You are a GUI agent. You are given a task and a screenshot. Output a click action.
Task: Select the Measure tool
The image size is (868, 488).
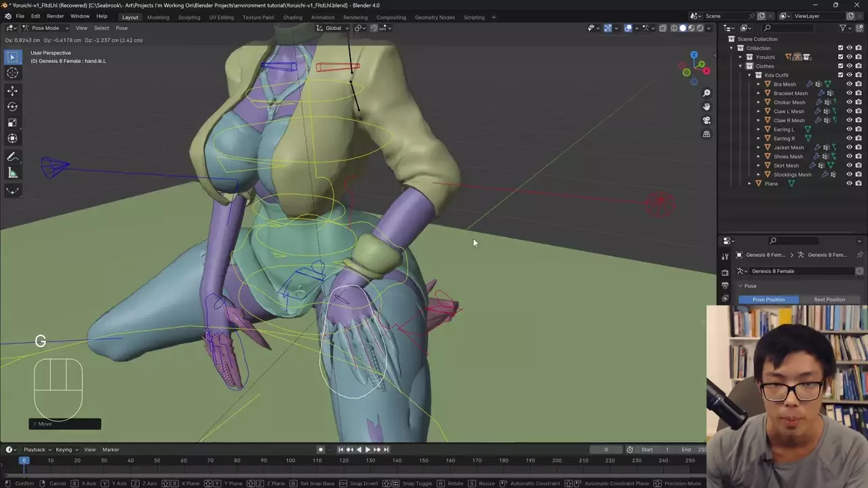coord(12,174)
